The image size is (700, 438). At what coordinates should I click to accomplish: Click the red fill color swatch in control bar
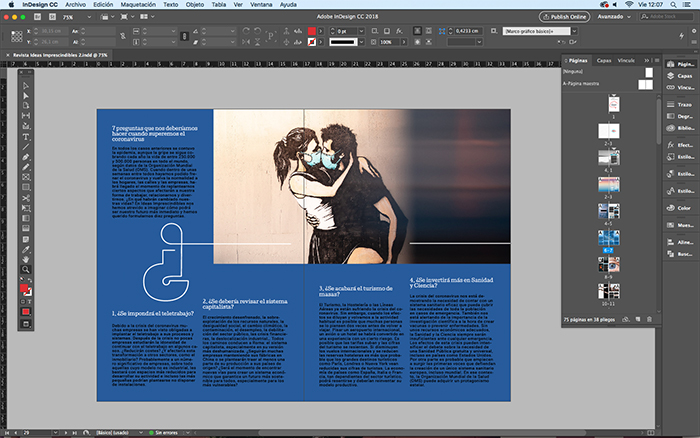click(x=312, y=31)
